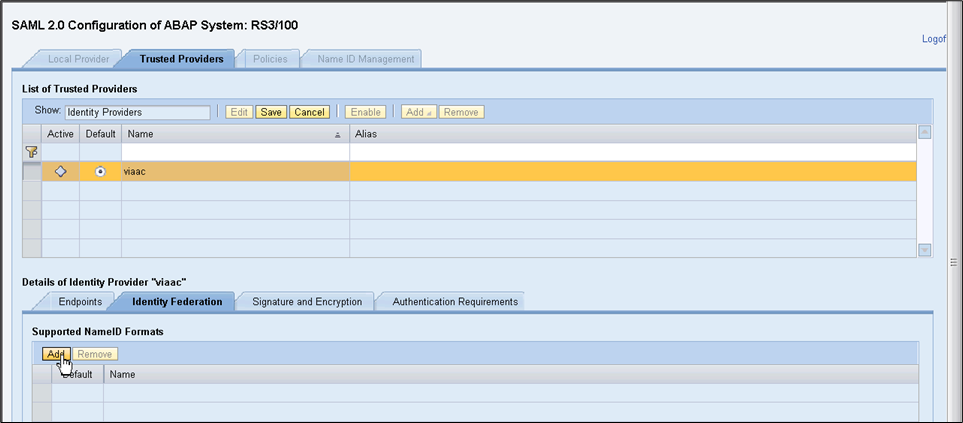Click Add under Supported NameID Formats

[x=55, y=354]
